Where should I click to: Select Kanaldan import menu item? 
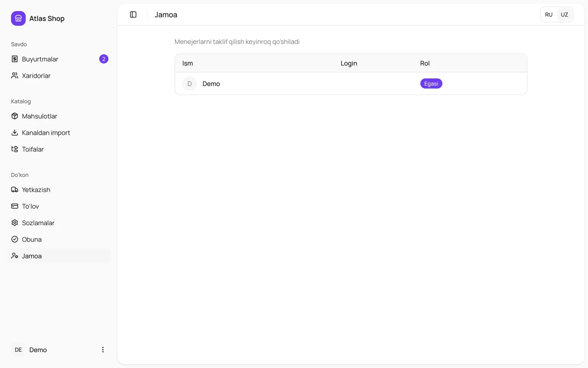[x=59, y=132]
